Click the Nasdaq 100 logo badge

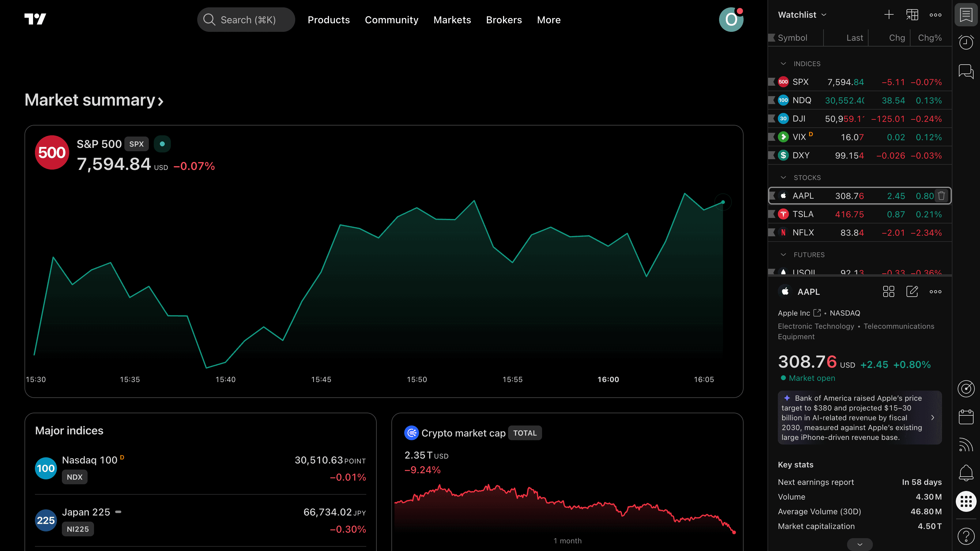46,468
